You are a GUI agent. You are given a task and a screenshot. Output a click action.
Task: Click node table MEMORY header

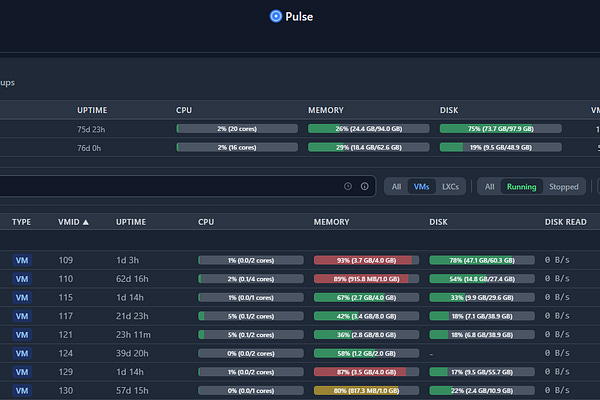pos(326,110)
